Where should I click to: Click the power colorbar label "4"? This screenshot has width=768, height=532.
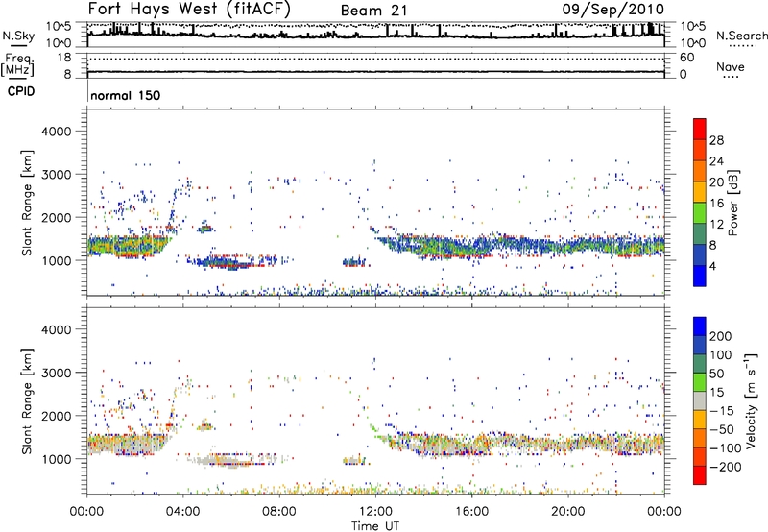tap(712, 266)
